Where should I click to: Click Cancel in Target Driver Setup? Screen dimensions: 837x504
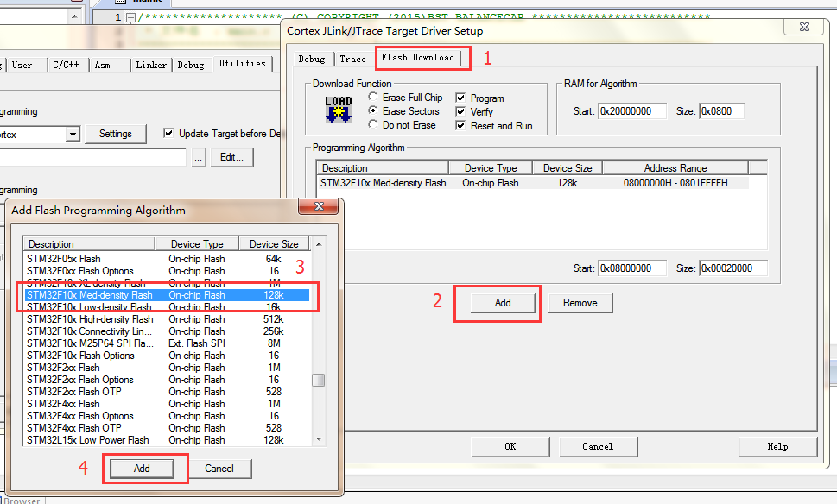point(598,446)
